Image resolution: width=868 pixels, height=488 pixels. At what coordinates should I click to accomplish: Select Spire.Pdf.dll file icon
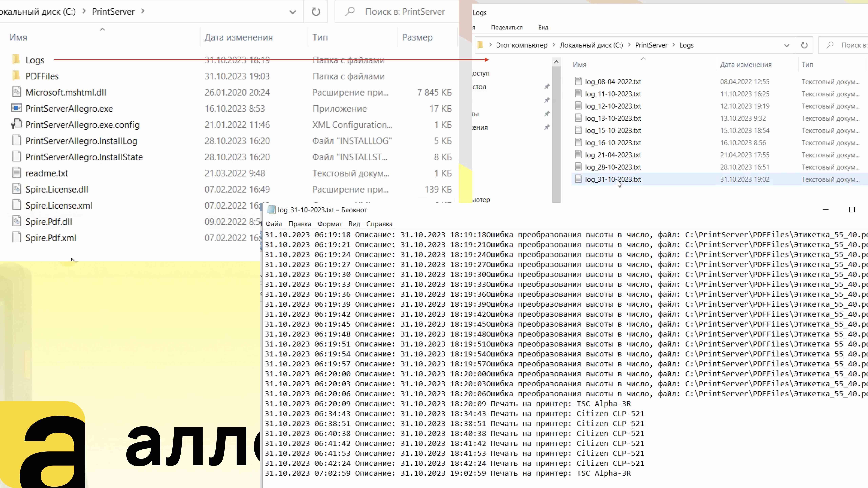(x=16, y=221)
